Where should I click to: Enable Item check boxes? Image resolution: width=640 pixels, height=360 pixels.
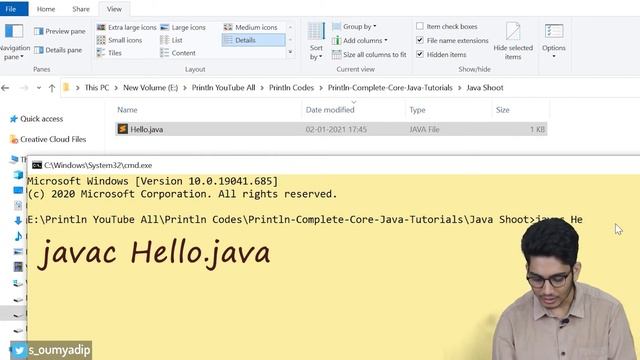click(420, 26)
